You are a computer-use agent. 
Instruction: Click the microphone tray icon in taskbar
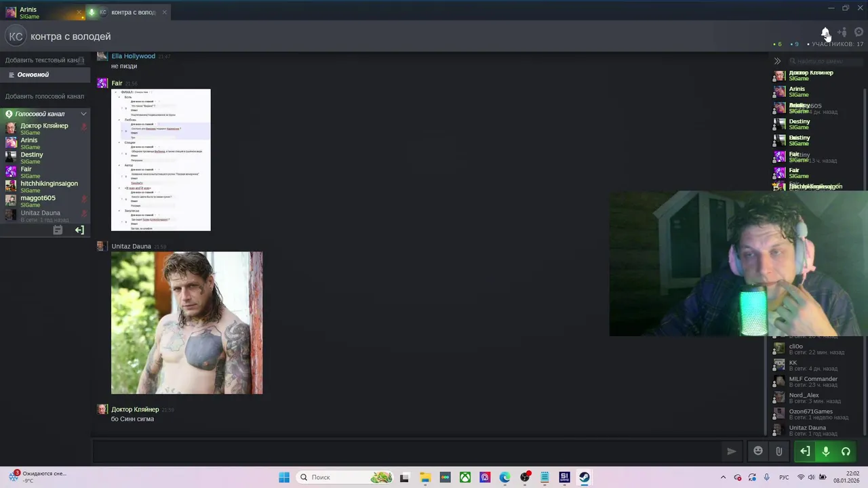coord(767,477)
